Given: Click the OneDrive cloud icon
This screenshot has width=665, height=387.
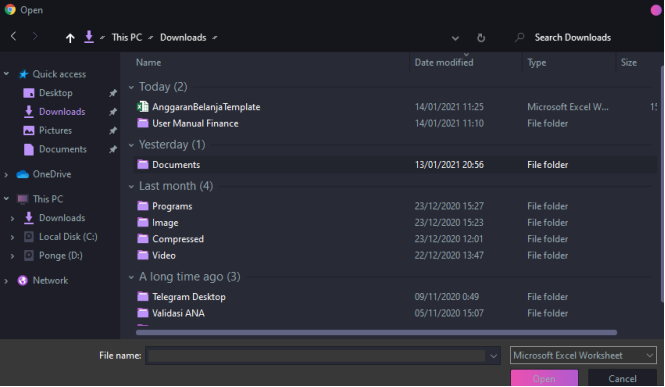Looking at the screenshot, I should click(x=22, y=174).
